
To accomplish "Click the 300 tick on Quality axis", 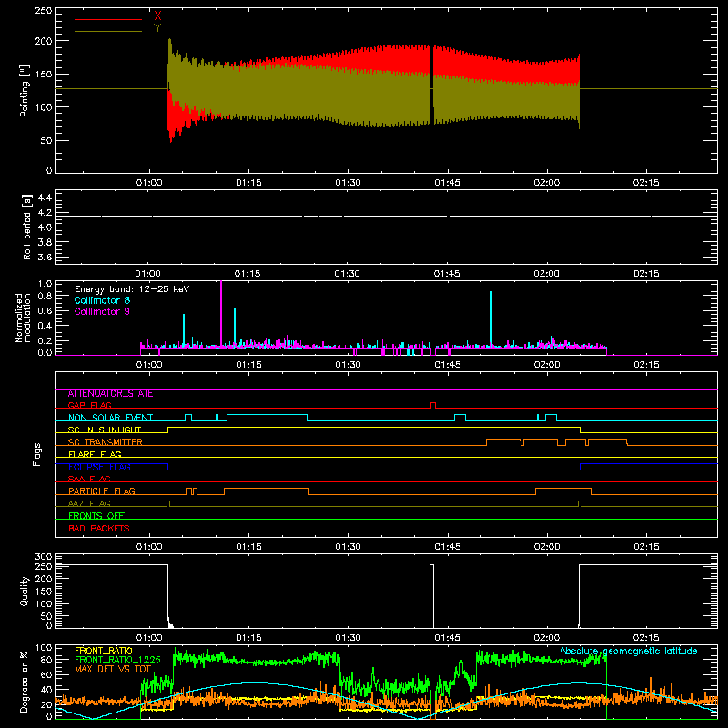I will pos(44,557).
